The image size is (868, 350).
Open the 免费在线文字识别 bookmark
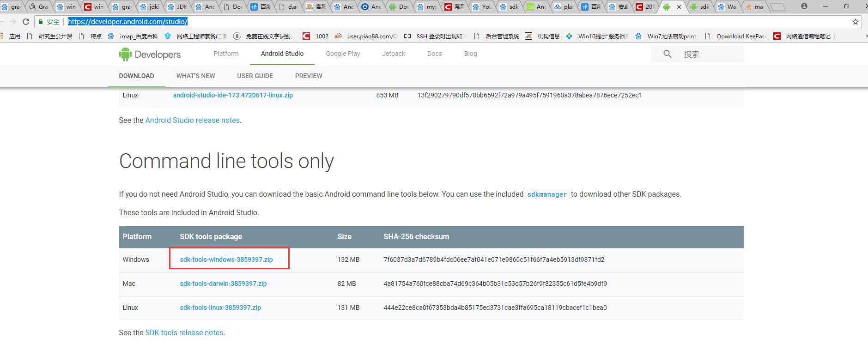tap(263, 36)
